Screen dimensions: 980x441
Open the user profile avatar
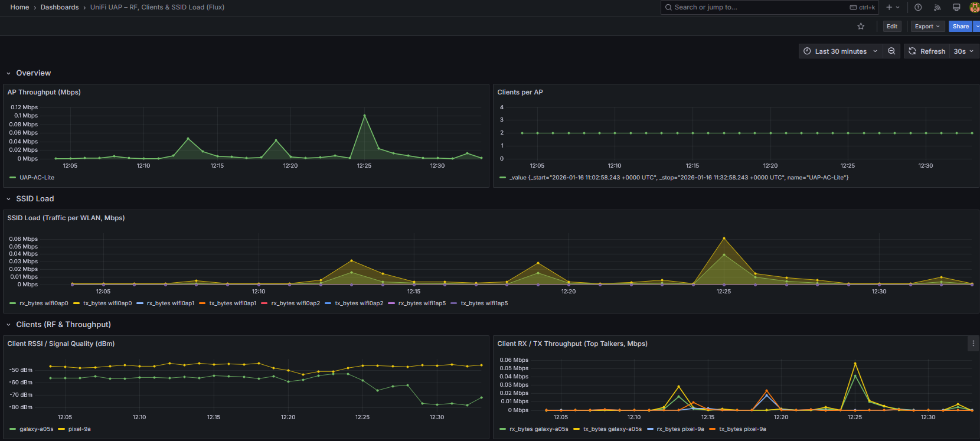click(x=974, y=8)
